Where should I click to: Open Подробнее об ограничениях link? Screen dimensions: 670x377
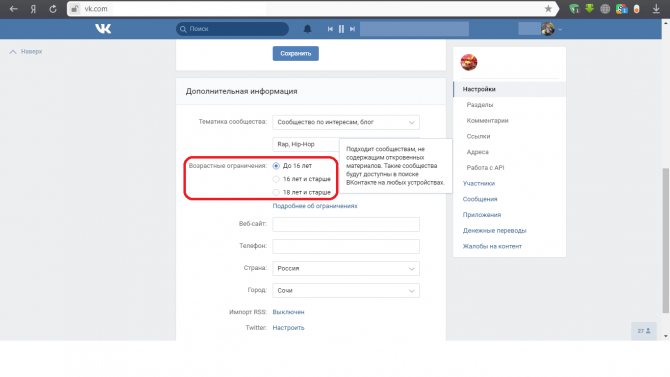tap(315, 206)
